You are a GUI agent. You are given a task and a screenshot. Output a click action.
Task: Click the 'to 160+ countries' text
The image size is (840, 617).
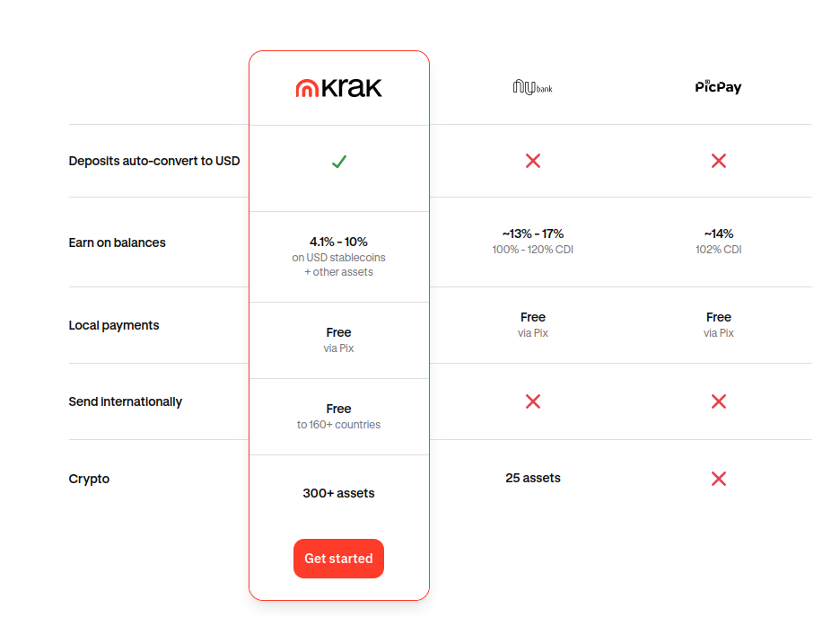tap(338, 425)
